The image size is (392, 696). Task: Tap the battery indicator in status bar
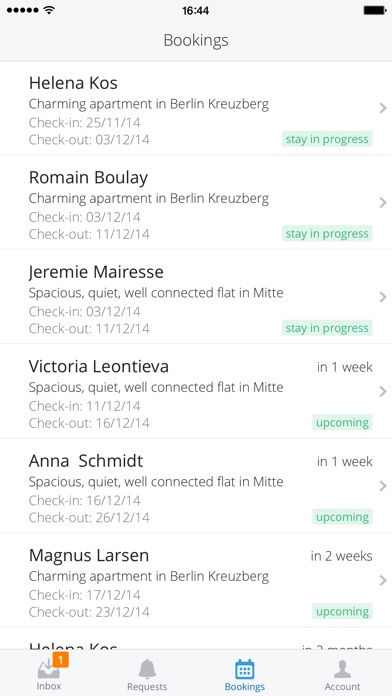coord(374,10)
